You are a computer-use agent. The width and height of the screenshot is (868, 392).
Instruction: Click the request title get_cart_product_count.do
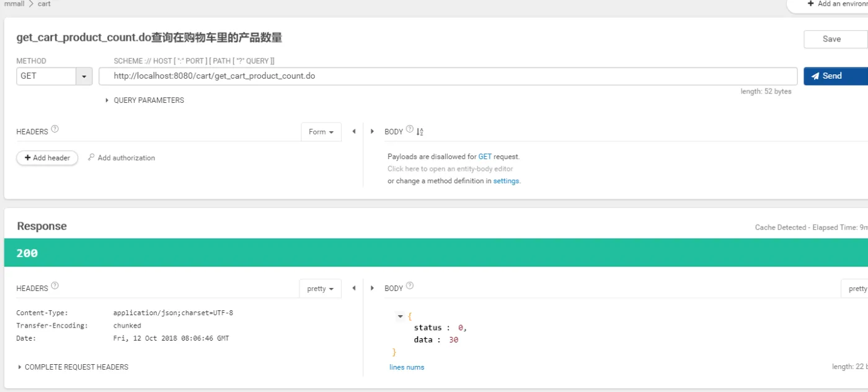point(149,38)
